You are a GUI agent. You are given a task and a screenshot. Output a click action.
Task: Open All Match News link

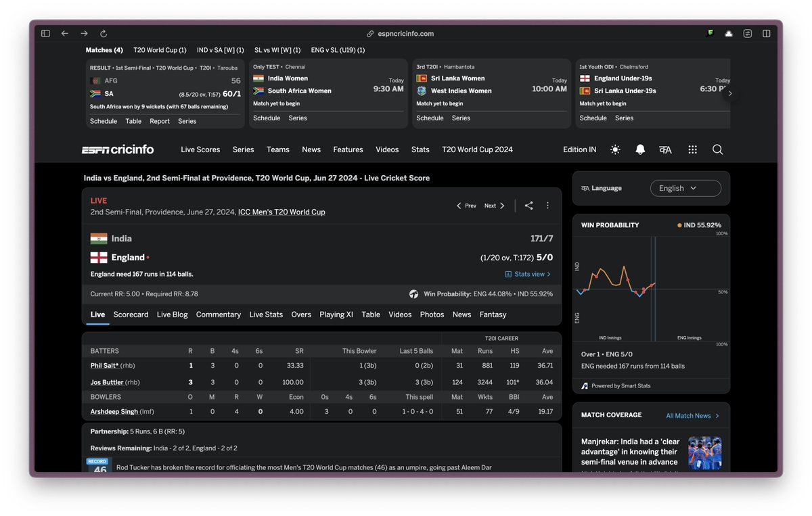(x=688, y=415)
